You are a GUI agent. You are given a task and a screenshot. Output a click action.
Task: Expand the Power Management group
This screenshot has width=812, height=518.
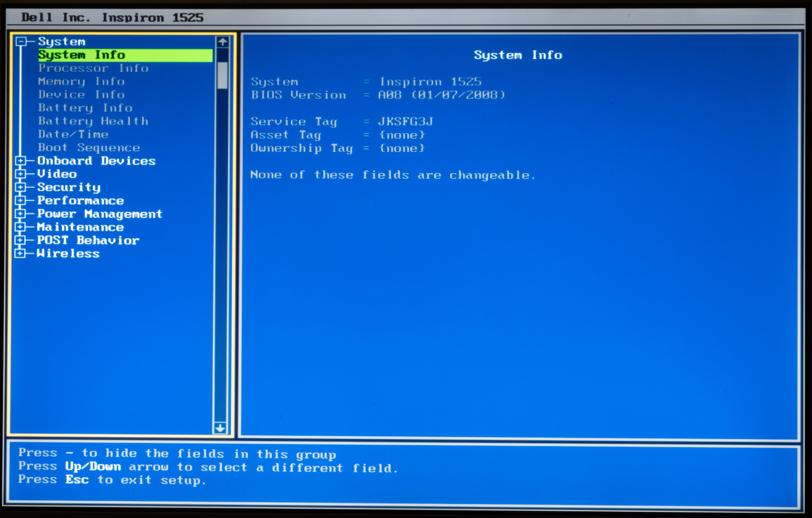point(20,214)
